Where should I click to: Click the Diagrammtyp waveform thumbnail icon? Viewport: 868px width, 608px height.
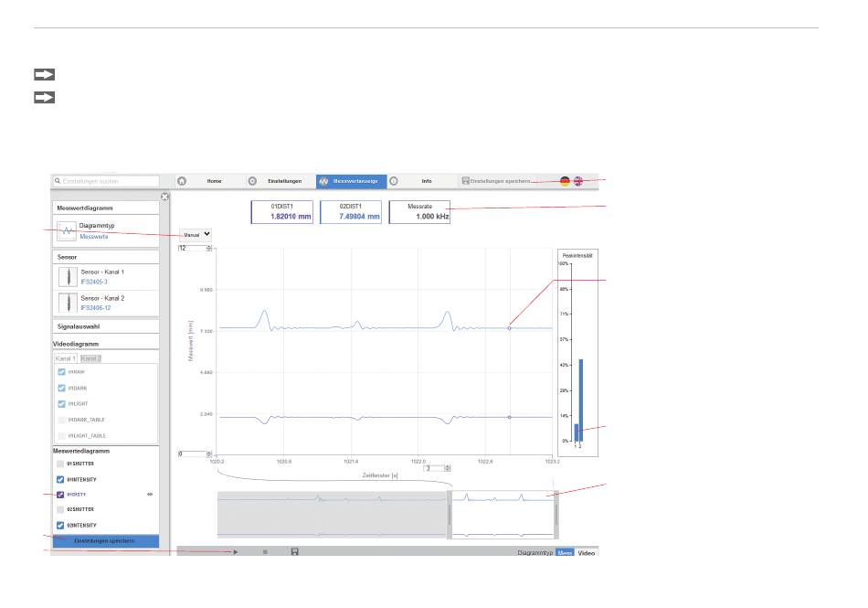pos(67,231)
